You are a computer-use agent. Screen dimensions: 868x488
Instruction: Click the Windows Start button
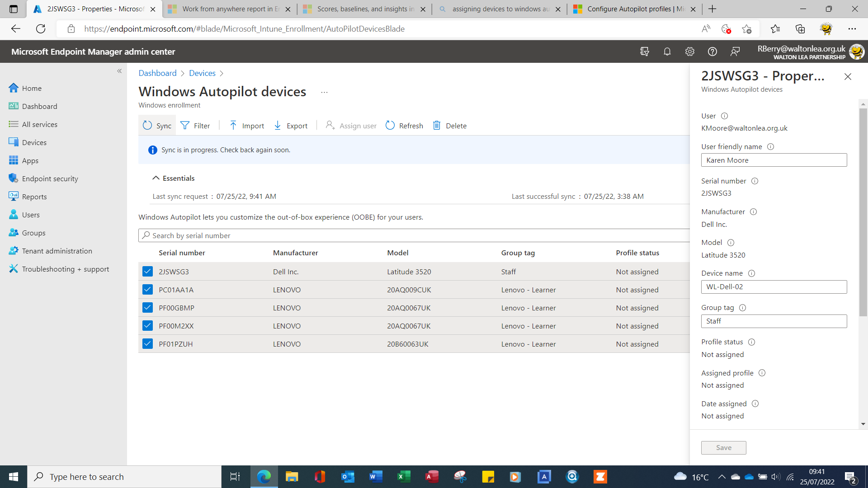pyautogui.click(x=14, y=477)
